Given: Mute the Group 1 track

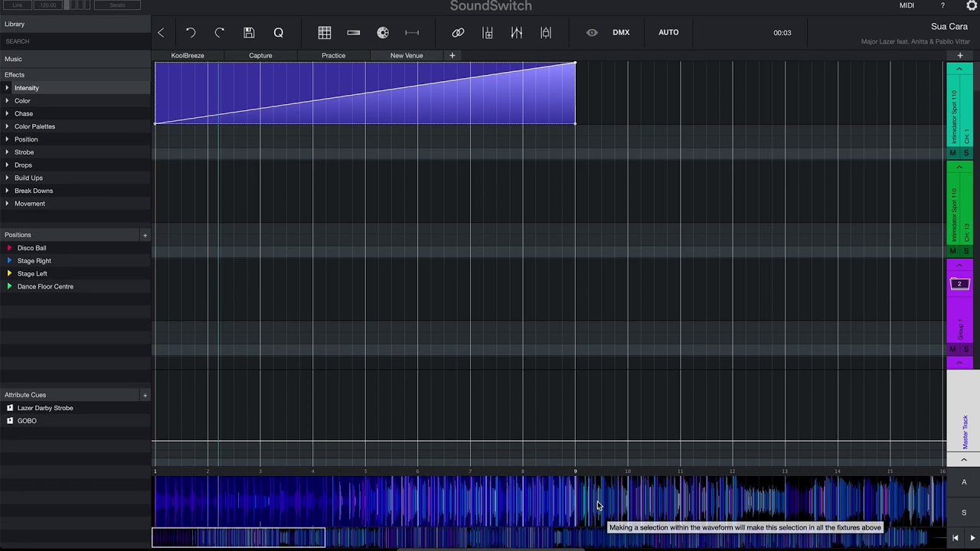Looking at the screenshot, I should coord(953,349).
